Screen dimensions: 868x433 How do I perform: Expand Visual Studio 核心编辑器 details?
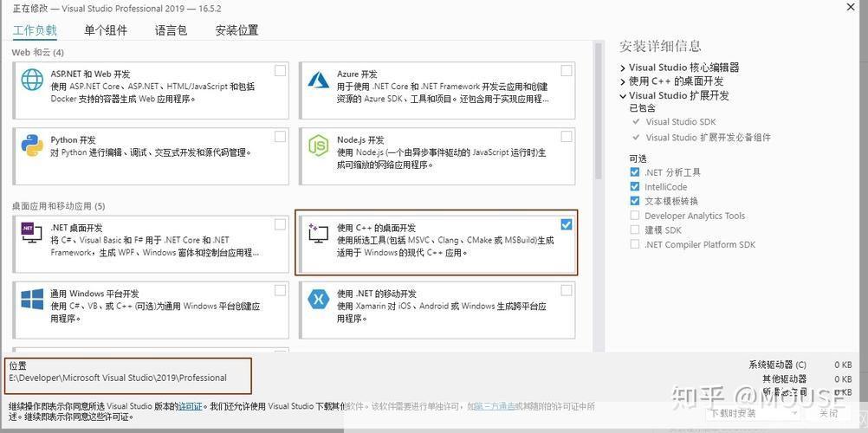pos(624,68)
